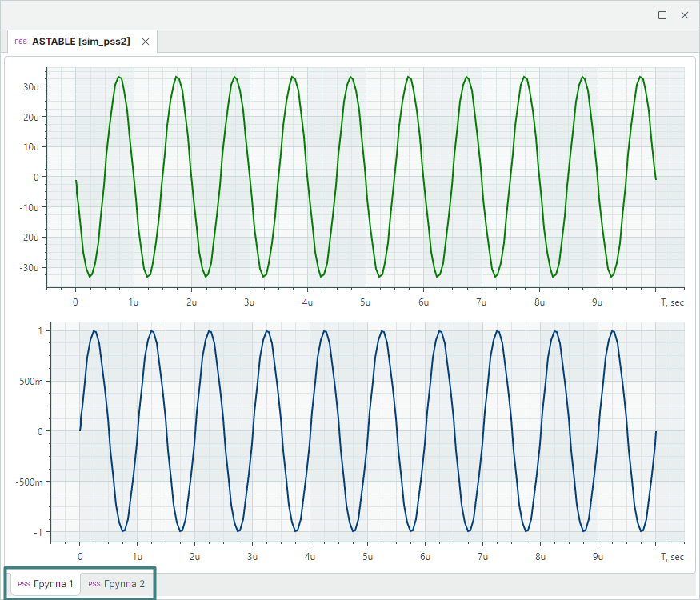Close the window with the X icon
This screenshot has width=700, height=600.
[685, 15]
